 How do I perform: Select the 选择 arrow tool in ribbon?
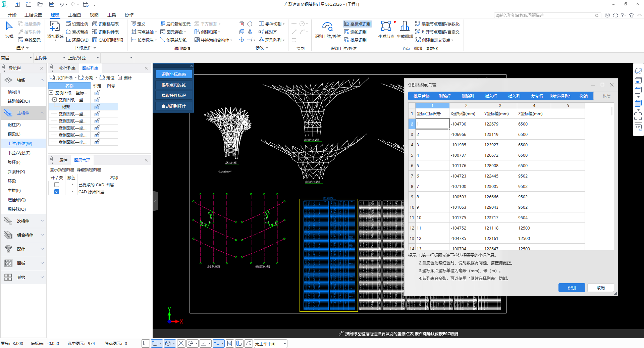(9, 30)
